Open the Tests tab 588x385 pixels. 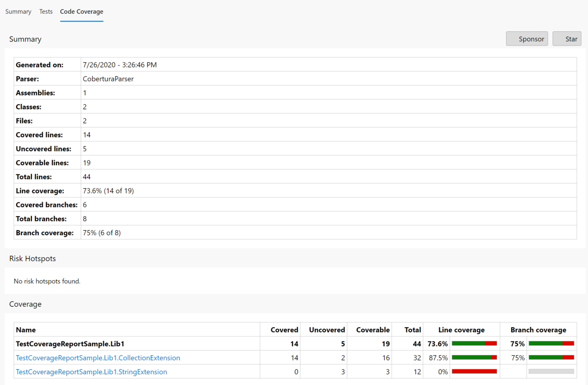click(x=46, y=11)
